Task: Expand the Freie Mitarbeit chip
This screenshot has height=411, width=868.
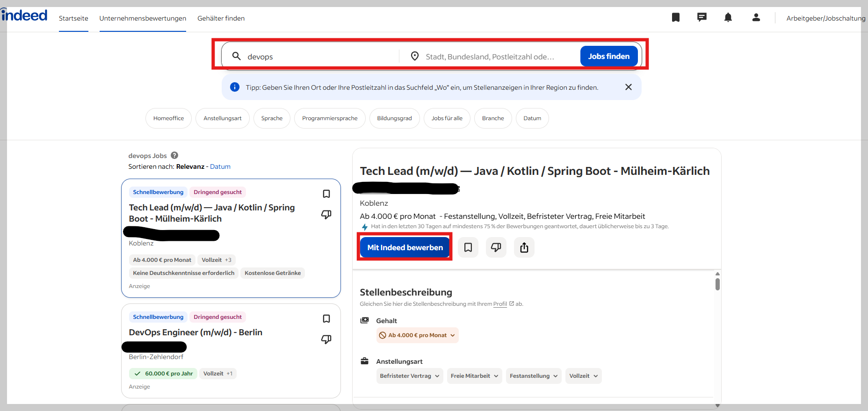Action: [x=475, y=376]
